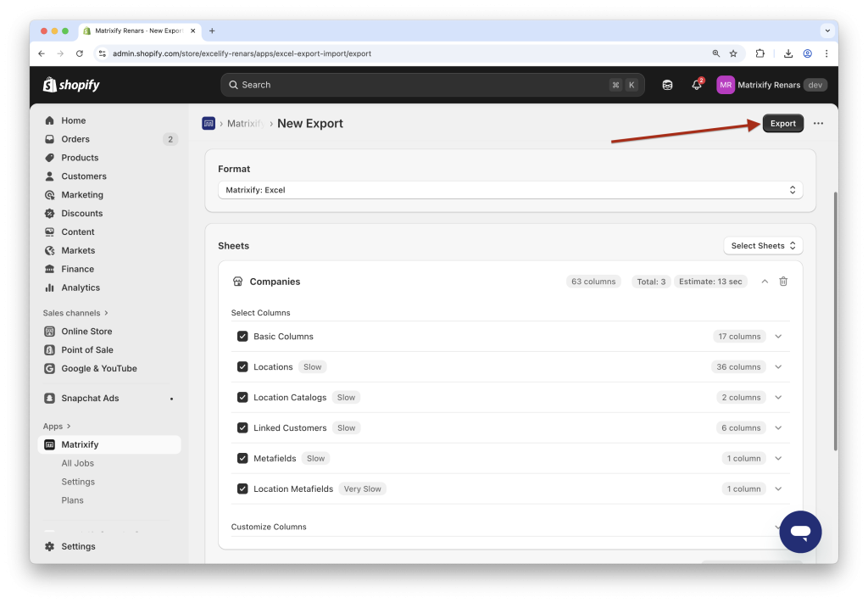Uncheck the Basic Columns checkbox
This screenshot has height=603, width=868.
242,336
